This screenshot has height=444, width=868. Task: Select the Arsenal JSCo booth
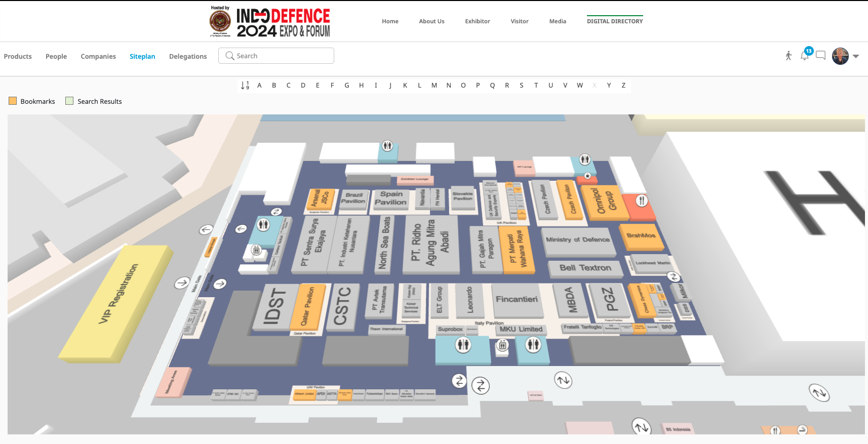[321, 200]
